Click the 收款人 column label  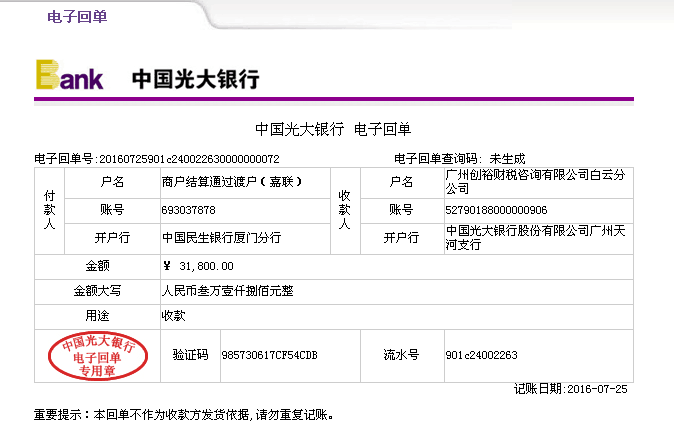(345, 210)
